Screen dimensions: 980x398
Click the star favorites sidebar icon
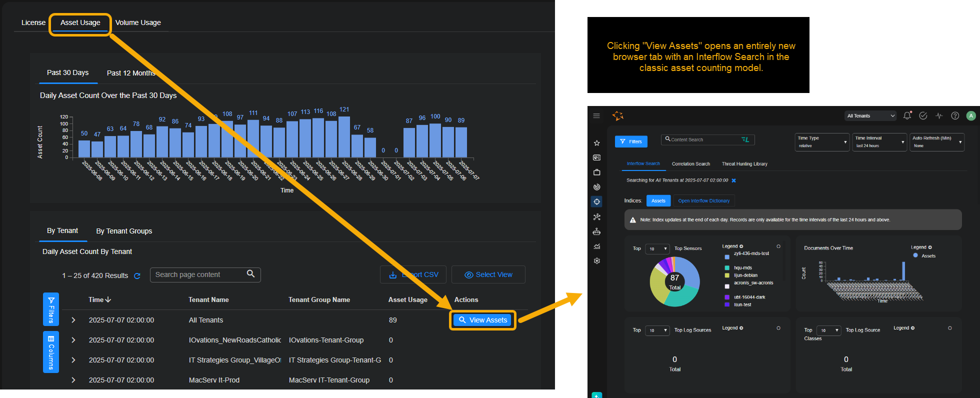(x=596, y=143)
